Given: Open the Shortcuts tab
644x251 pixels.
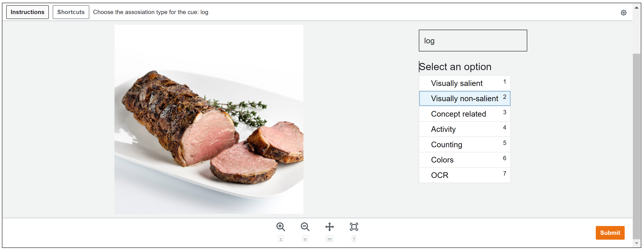Looking at the screenshot, I should point(71,12).
